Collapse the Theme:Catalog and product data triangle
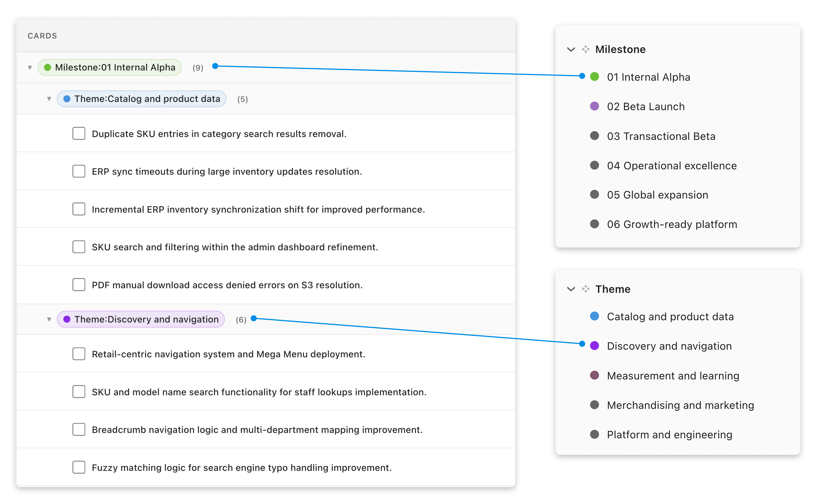The image size is (816, 504). point(49,99)
